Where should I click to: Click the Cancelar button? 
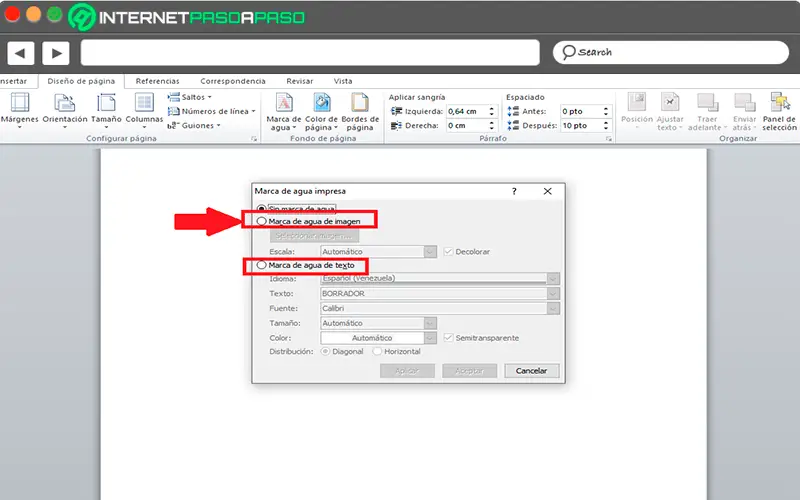pyautogui.click(x=532, y=371)
